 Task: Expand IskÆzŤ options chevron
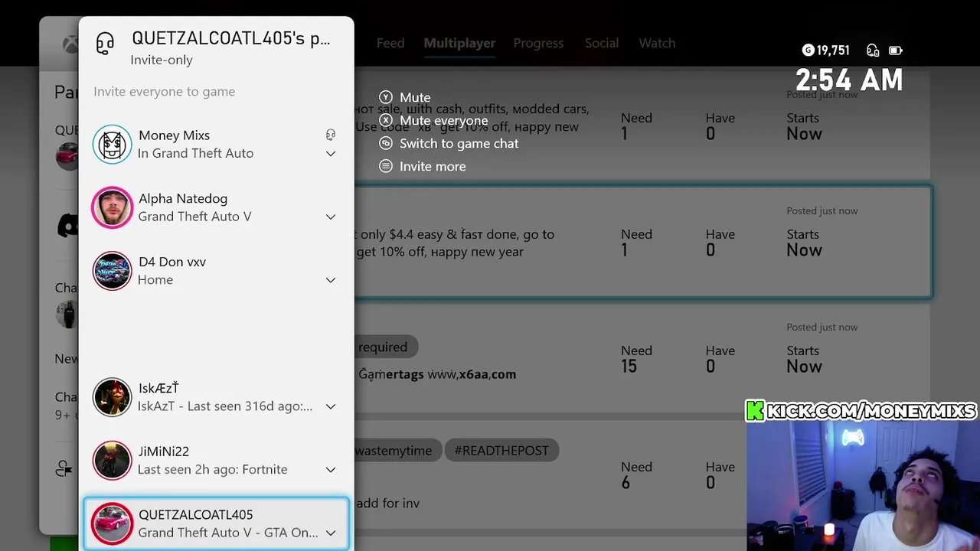(x=331, y=406)
